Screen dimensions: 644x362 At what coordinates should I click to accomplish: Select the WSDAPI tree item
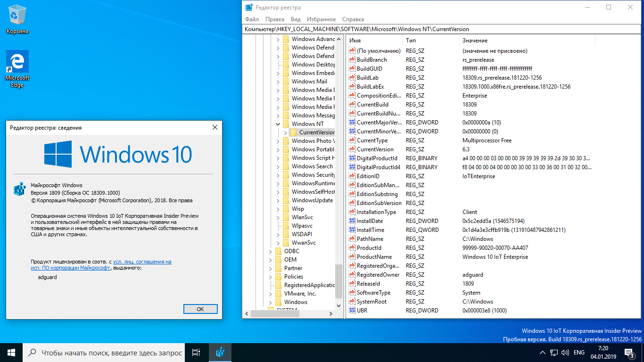click(x=302, y=234)
